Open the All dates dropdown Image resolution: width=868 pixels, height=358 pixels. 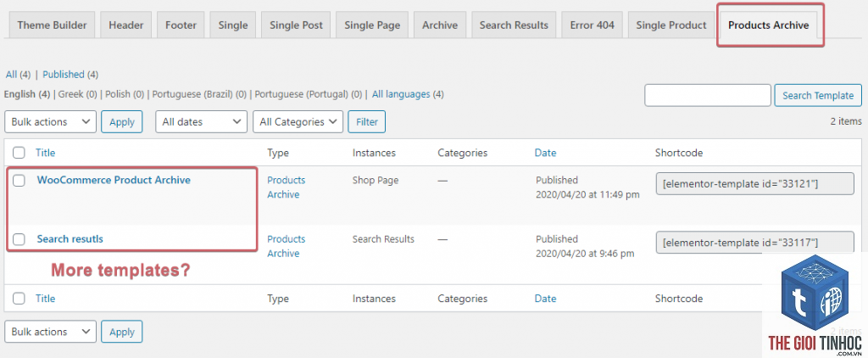[x=202, y=122]
